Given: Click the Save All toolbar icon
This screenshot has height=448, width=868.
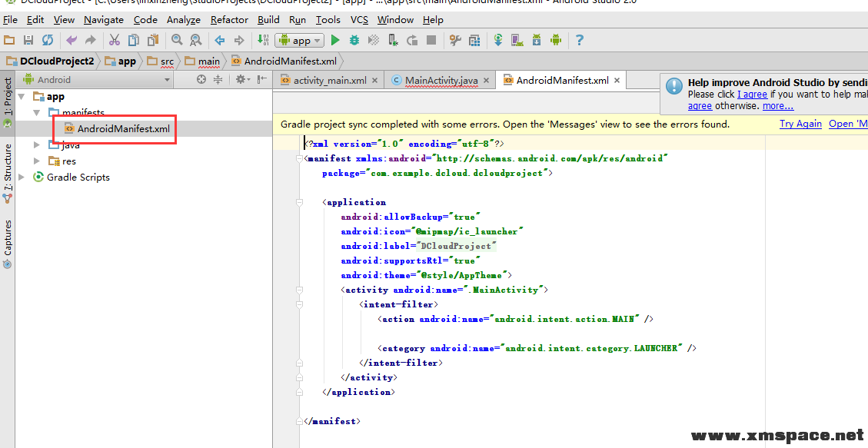Looking at the screenshot, I should point(28,41).
